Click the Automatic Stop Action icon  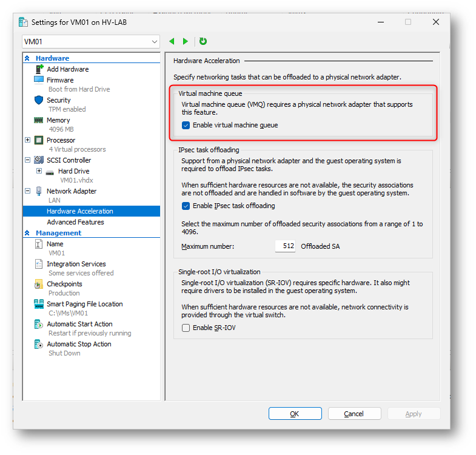pyautogui.click(x=39, y=344)
